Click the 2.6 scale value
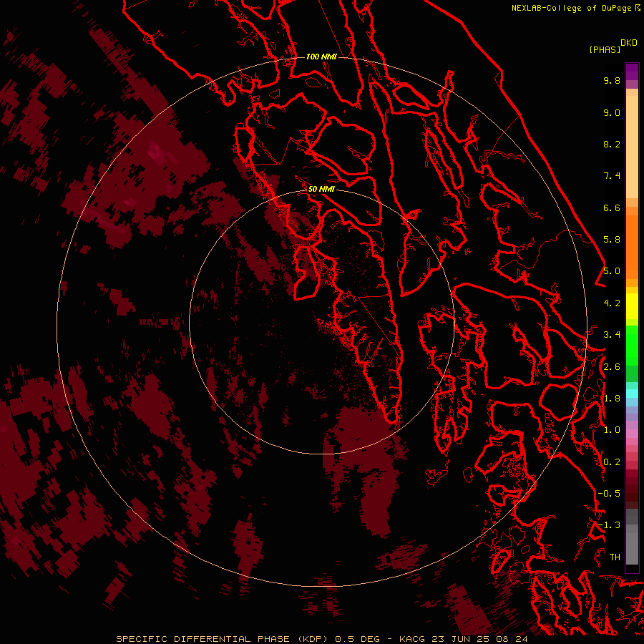The width and height of the screenshot is (644, 644). pos(612,367)
